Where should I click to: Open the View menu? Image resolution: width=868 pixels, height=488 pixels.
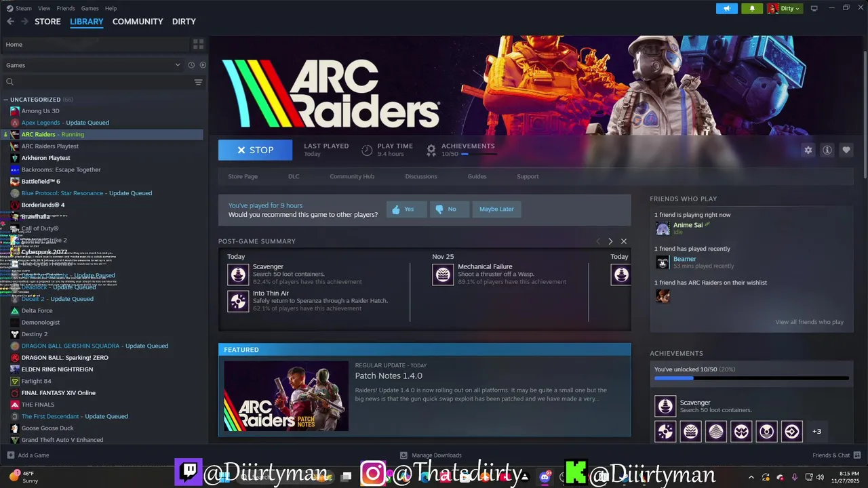[x=44, y=8]
